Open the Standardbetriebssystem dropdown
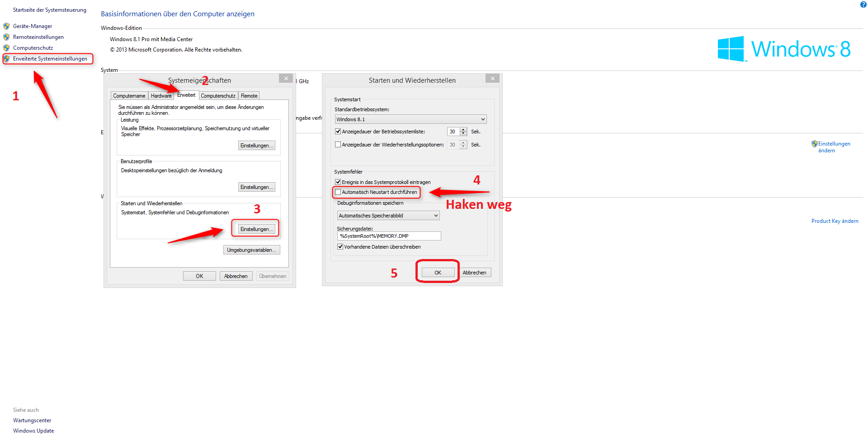The width and height of the screenshot is (868, 443). tap(410, 119)
